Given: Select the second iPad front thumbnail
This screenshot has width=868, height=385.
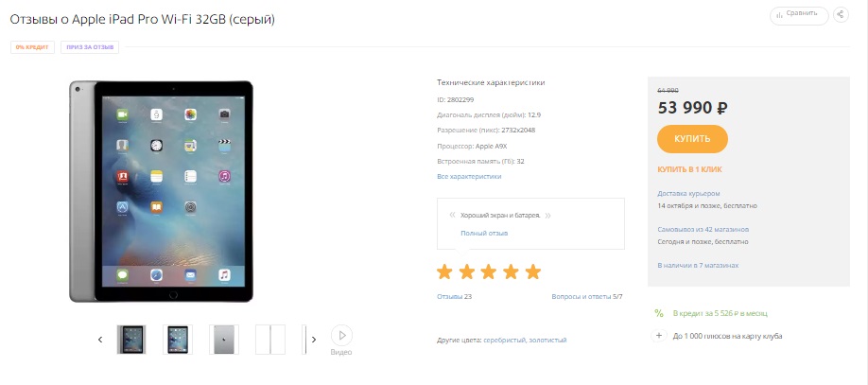Looking at the screenshot, I should tap(178, 340).
